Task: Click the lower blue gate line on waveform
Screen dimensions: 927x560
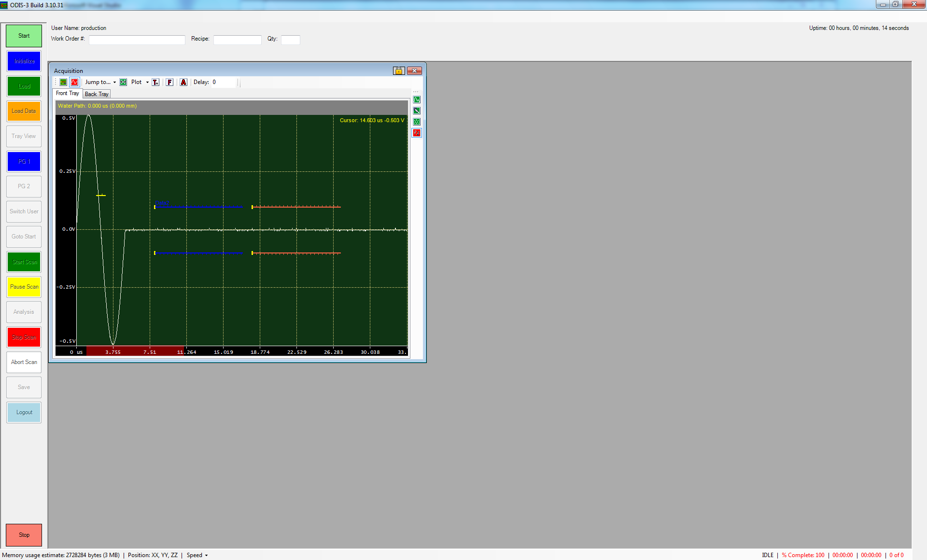Action: click(198, 253)
